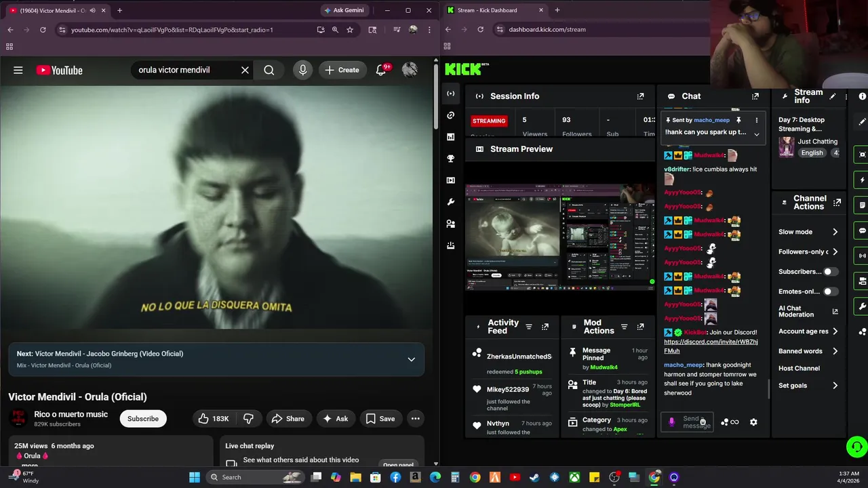Switch to Stream - Kick Dashboard tab
Image resolution: width=868 pixels, height=488 pixels.
tap(495, 10)
